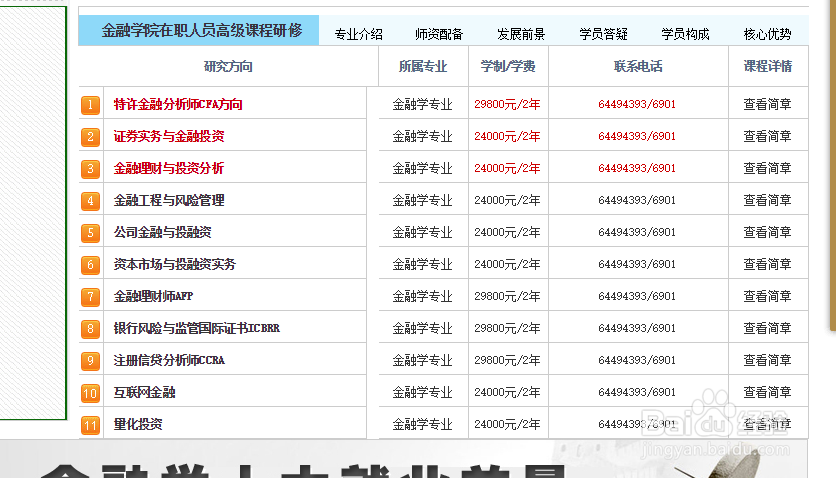This screenshot has height=478, width=836.
Task: Click the 24000元/2年 fee in 证券实务与金融投资 row
Action: (507, 136)
